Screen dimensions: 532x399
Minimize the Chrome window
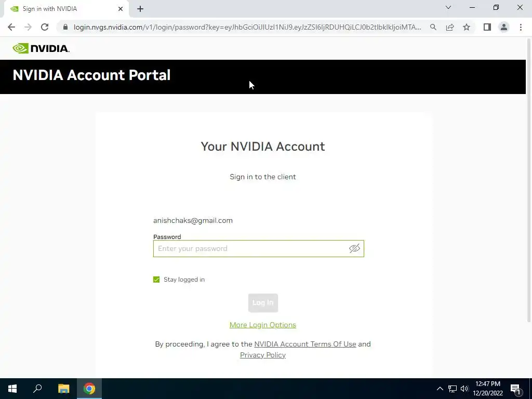[472, 7]
